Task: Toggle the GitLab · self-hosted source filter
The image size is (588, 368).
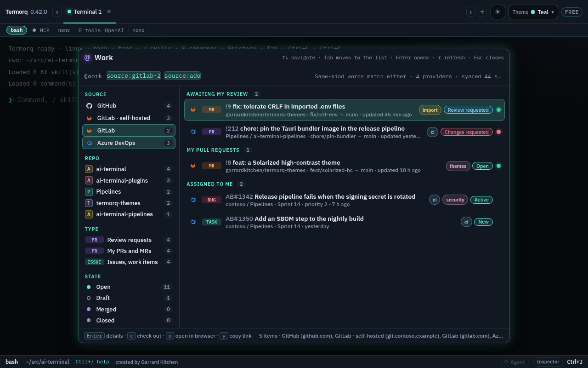Action: (129, 118)
